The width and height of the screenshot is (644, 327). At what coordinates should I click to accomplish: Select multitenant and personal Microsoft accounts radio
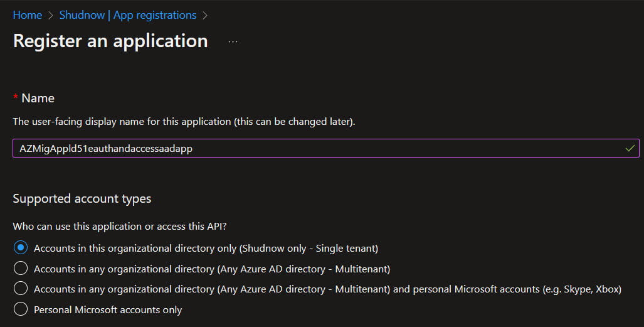pos(21,288)
